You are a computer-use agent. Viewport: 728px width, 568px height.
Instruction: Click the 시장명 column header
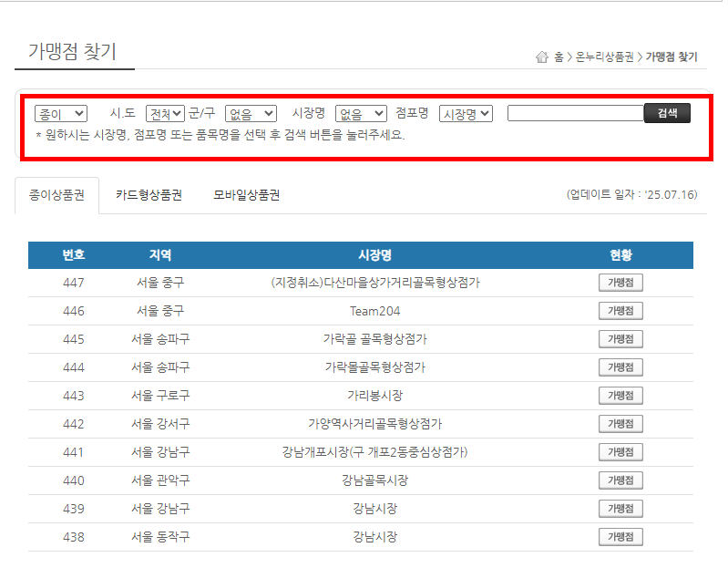pyautogui.click(x=374, y=254)
